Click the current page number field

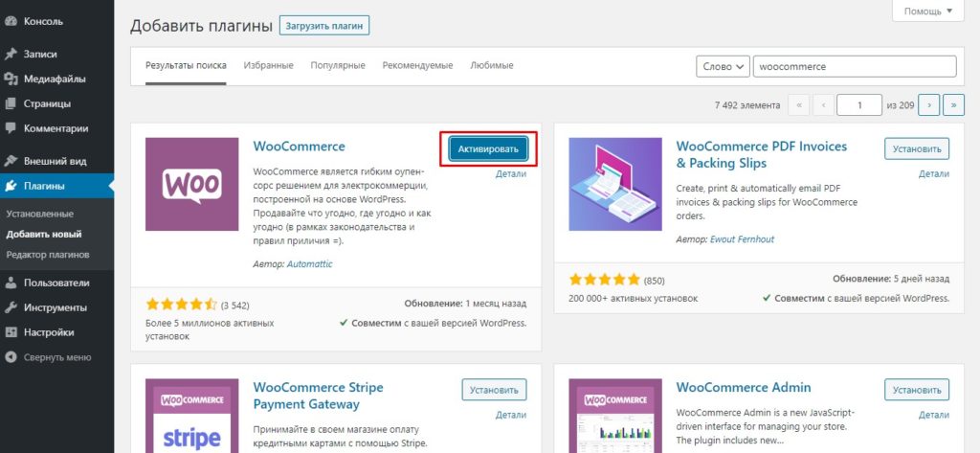click(x=858, y=105)
